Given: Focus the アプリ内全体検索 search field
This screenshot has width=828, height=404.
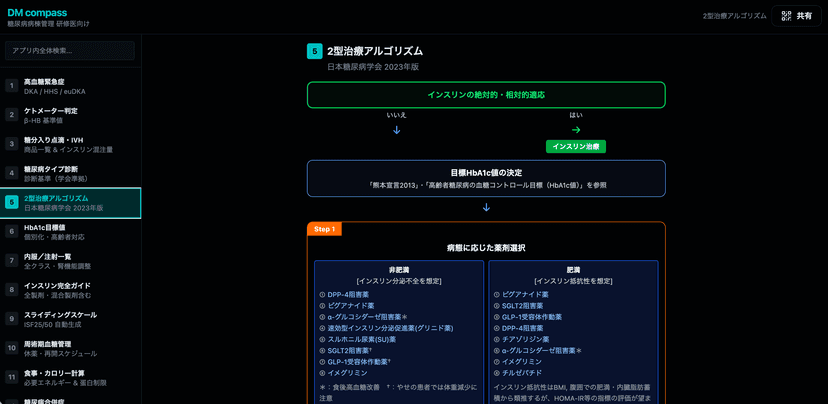Looking at the screenshot, I should 70,51.
